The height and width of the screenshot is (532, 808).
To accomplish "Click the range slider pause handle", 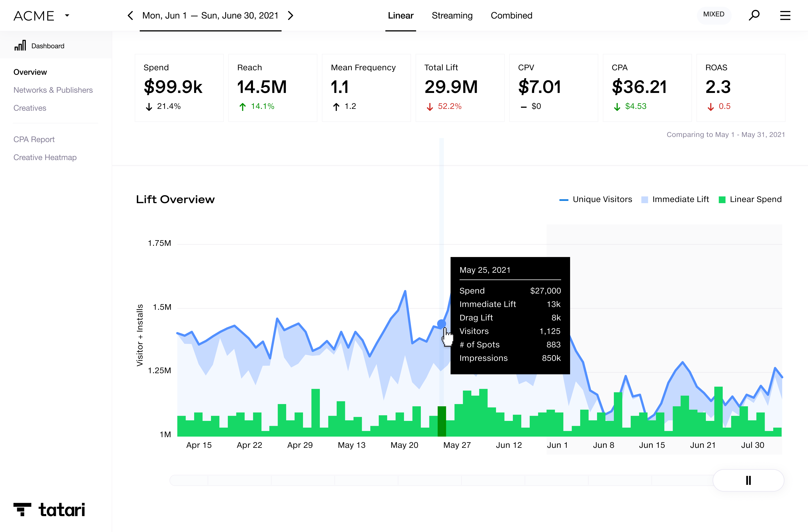I will point(748,480).
